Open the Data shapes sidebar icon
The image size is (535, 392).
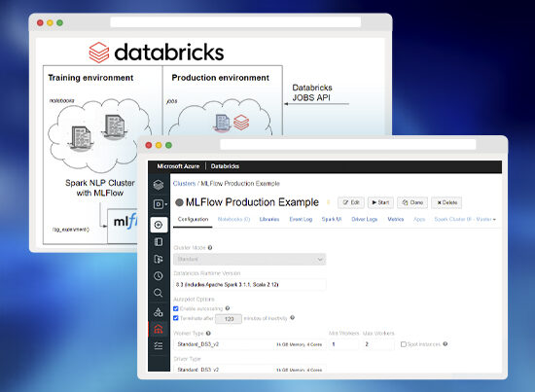[x=159, y=311]
